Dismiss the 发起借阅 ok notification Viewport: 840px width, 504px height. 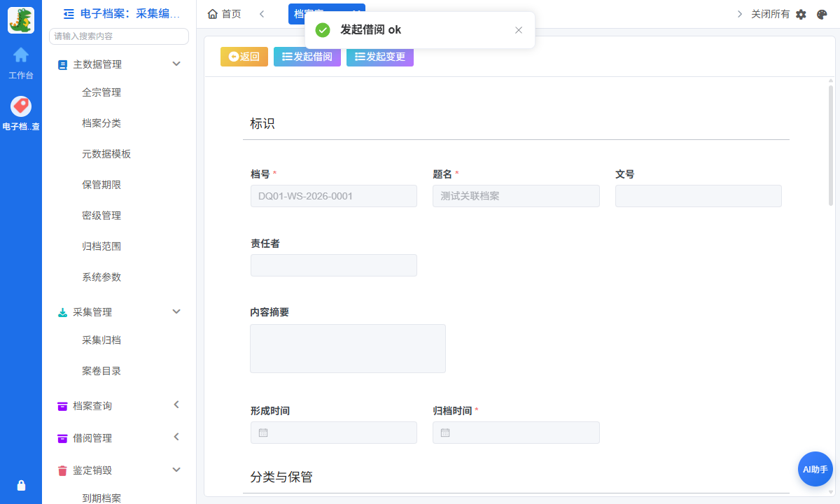519,30
